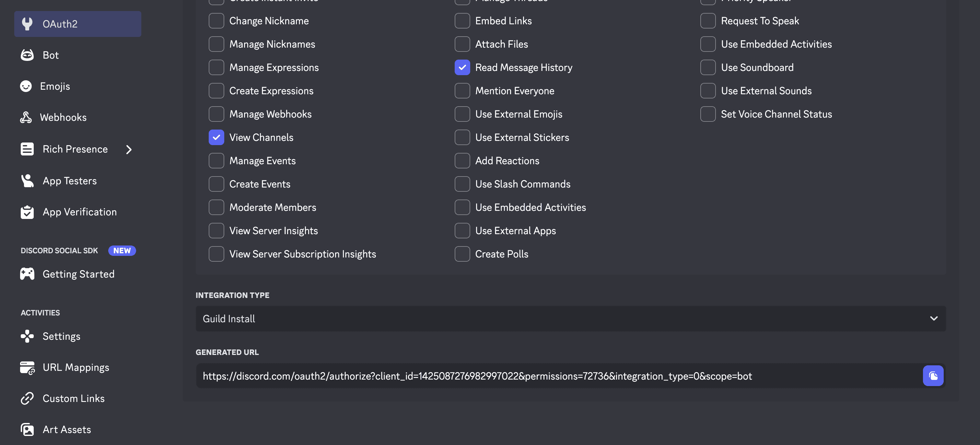Select the App Verification shield icon
980x445 pixels.
pyautogui.click(x=27, y=212)
